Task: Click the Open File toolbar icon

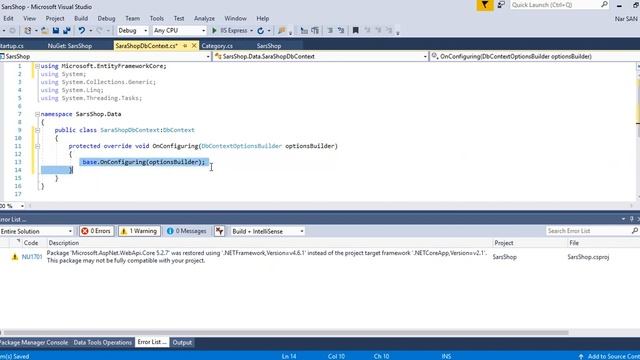Action: 44,31
